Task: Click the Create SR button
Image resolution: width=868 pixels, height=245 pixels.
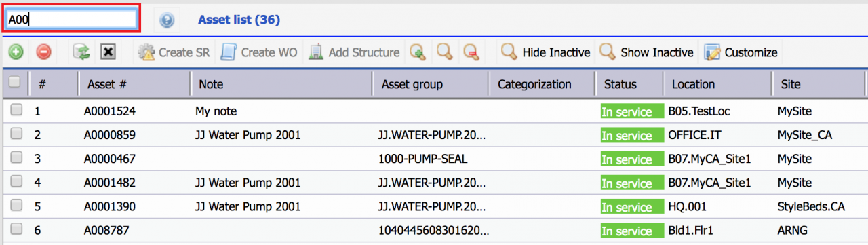Action: 174,52
